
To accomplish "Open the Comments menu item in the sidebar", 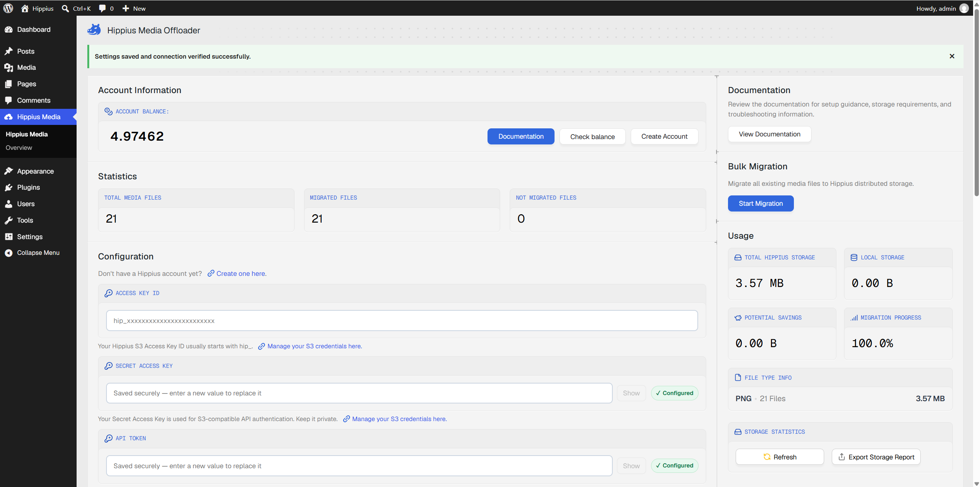I will pos(38,100).
